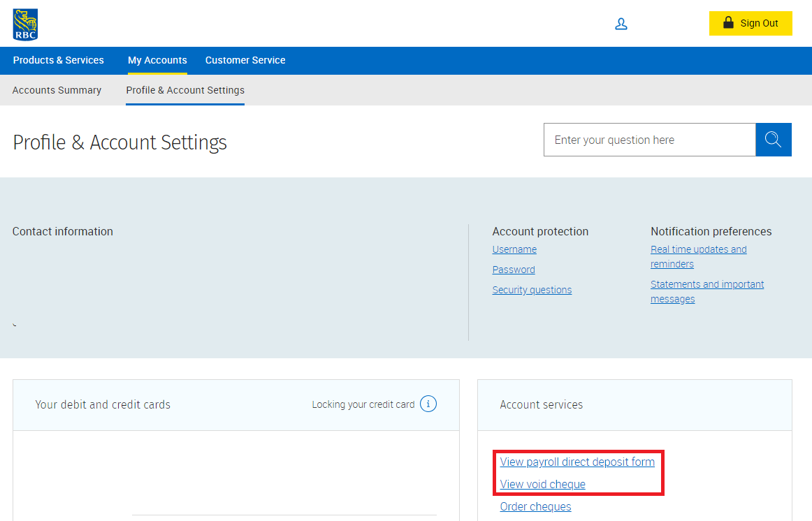Open Customer Service menu
Screen dimensions: 812x521
point(245,60)
